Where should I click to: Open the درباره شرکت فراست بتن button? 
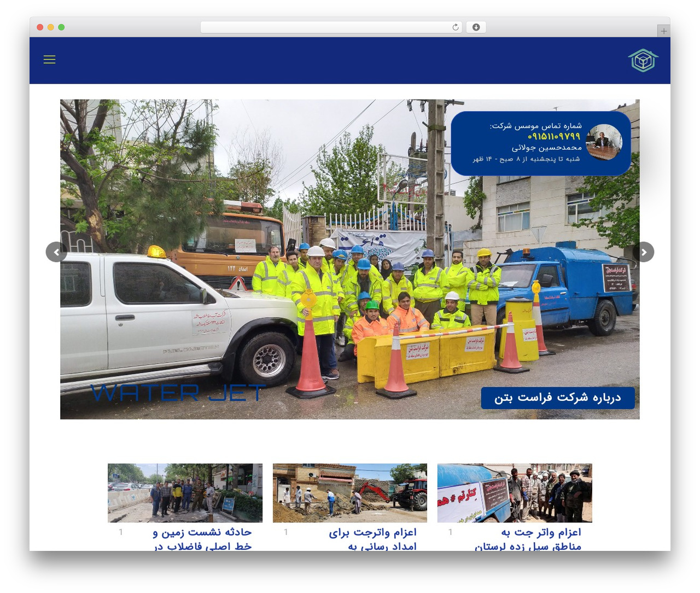(558, 398)
